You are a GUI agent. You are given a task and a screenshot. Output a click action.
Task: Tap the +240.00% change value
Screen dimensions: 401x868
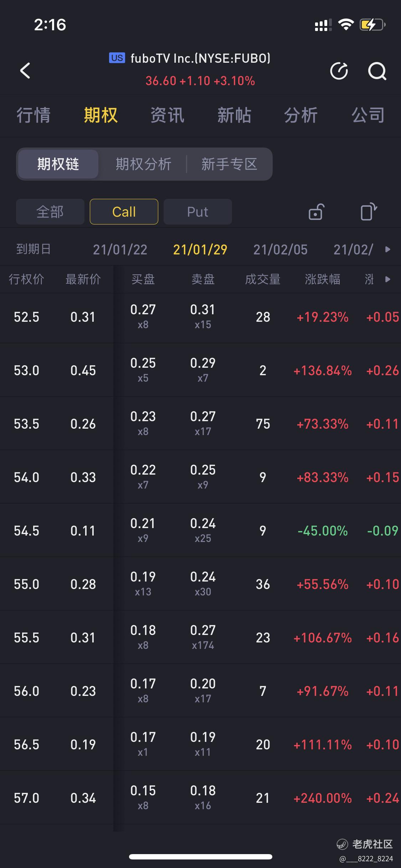pyautogui.click(x=323, y=798)
